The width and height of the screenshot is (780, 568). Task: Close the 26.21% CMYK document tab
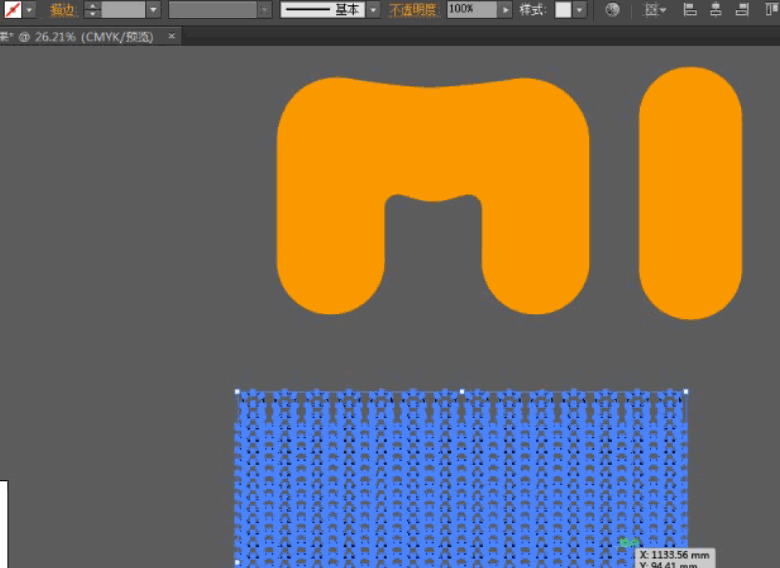(172, 36)
